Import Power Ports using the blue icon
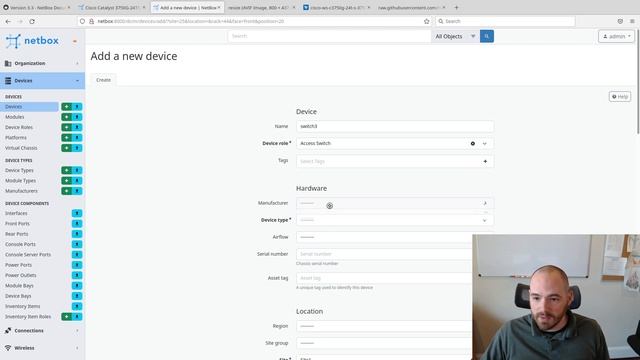Viewport: 640px width, 360px height. click(77, 265)
